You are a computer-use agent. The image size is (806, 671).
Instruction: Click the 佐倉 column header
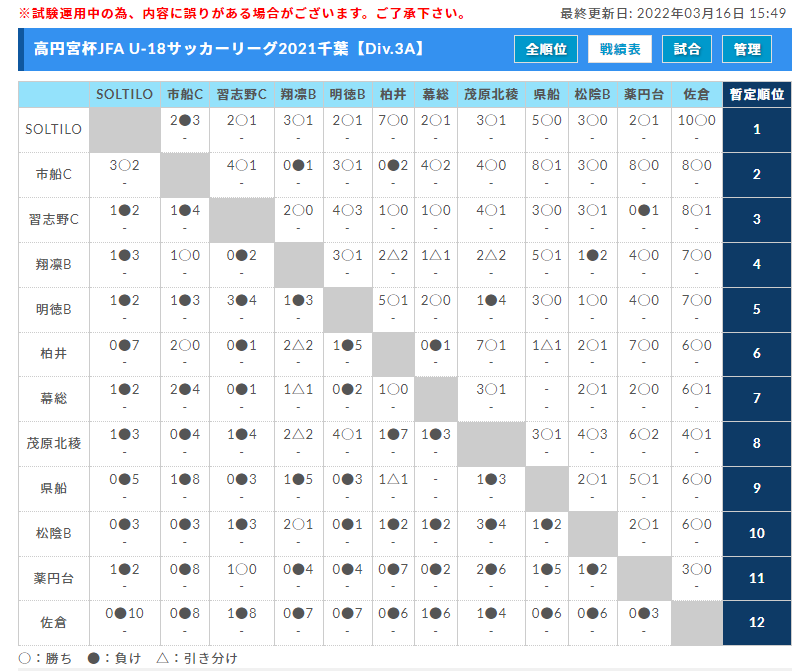tap(697, 95)
